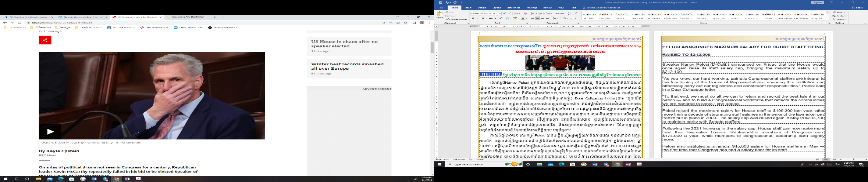Open new tab in Chrome
This screenshot has width=868, height=182.
223,17
